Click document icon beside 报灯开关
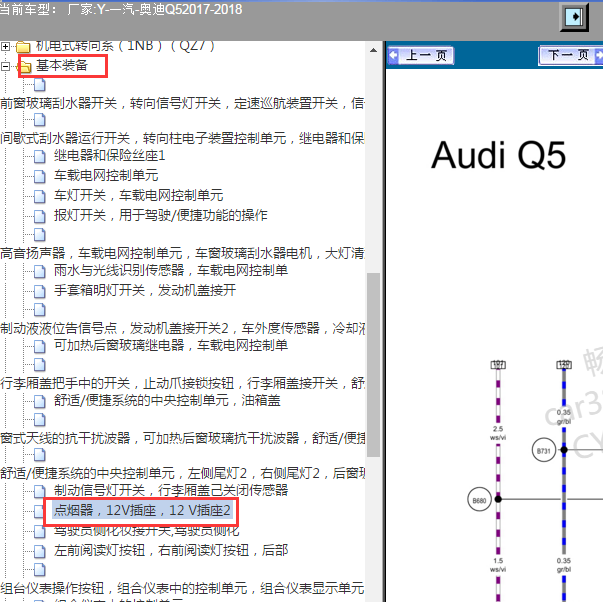This screenshot has height=602, width=603. pyautogui.click(x=39, y=216)
